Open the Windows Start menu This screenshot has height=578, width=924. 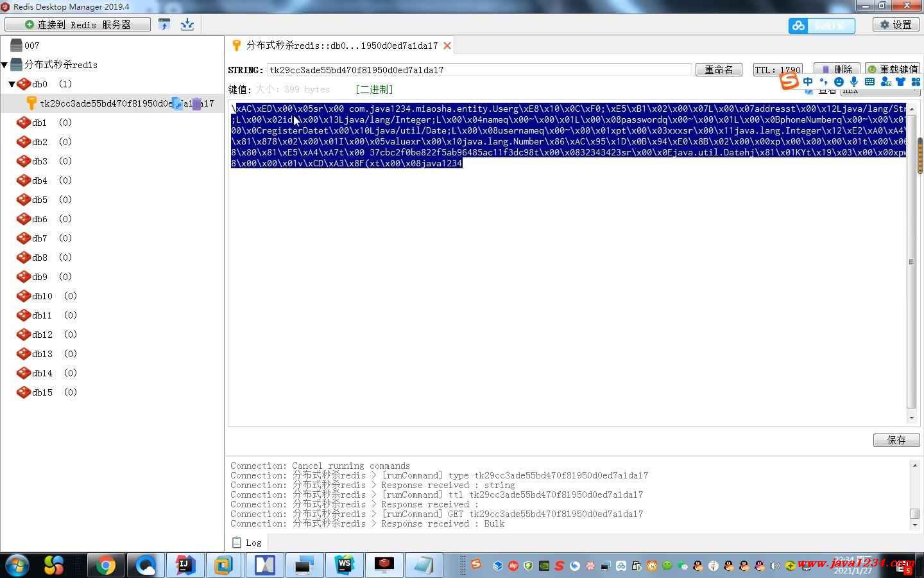tap(18, 565)
